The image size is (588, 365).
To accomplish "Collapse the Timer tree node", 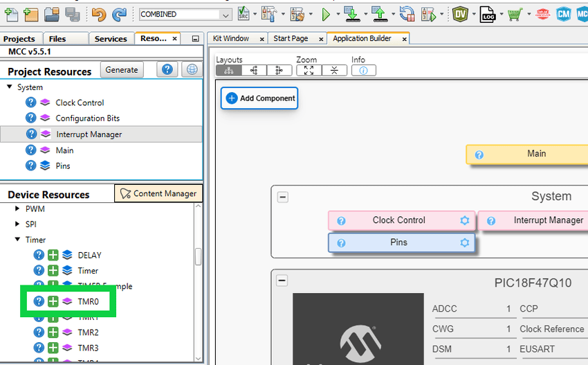I will (x=18, y=240).
